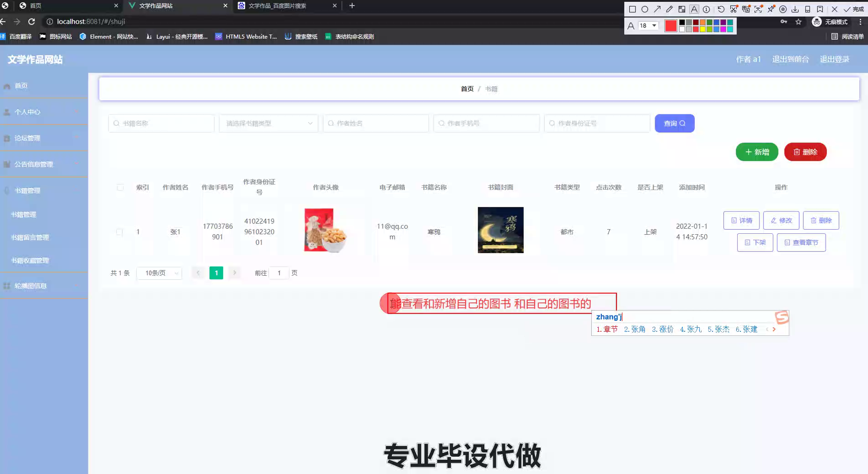Cancel the screenshot with the X icon
This screenshot has height=474, width=868.
(834, 9)
